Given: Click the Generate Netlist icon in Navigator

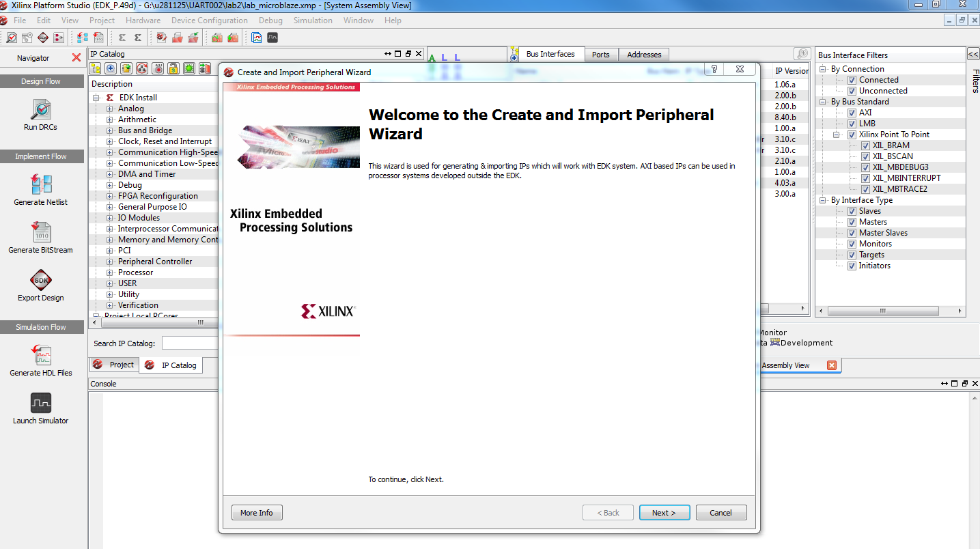Looking at the screenshot, I should [x=40, y=184].
